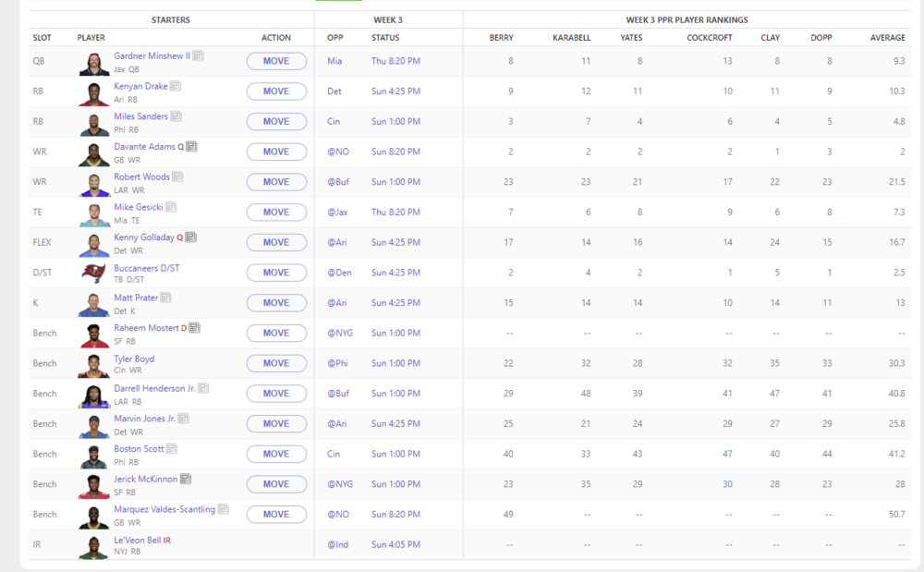Open @Phi opponent link for Tyler Boyd
This screenshot has width=924, height=572.
pyautogui.click(x=337, y=363)
